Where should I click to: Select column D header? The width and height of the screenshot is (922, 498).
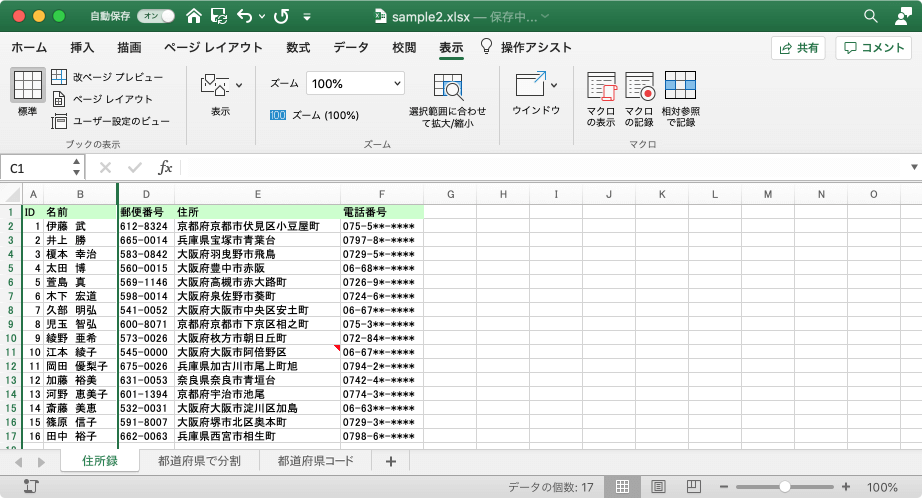146,194
